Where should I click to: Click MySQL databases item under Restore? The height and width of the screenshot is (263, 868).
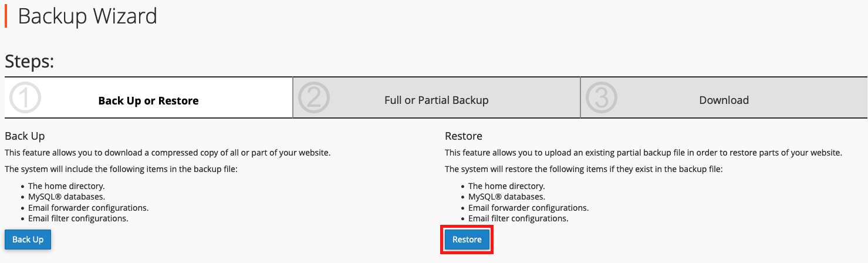click(x=506, y=197)
